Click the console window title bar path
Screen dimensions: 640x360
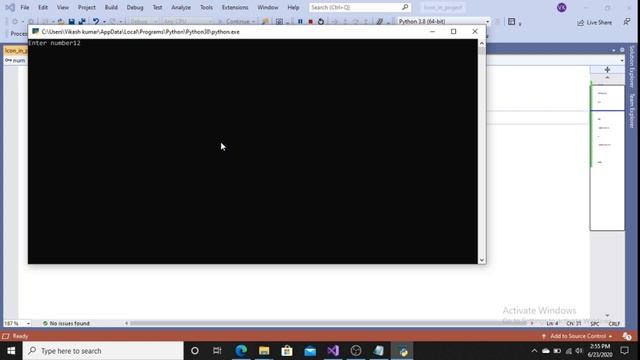pos(140,32)
